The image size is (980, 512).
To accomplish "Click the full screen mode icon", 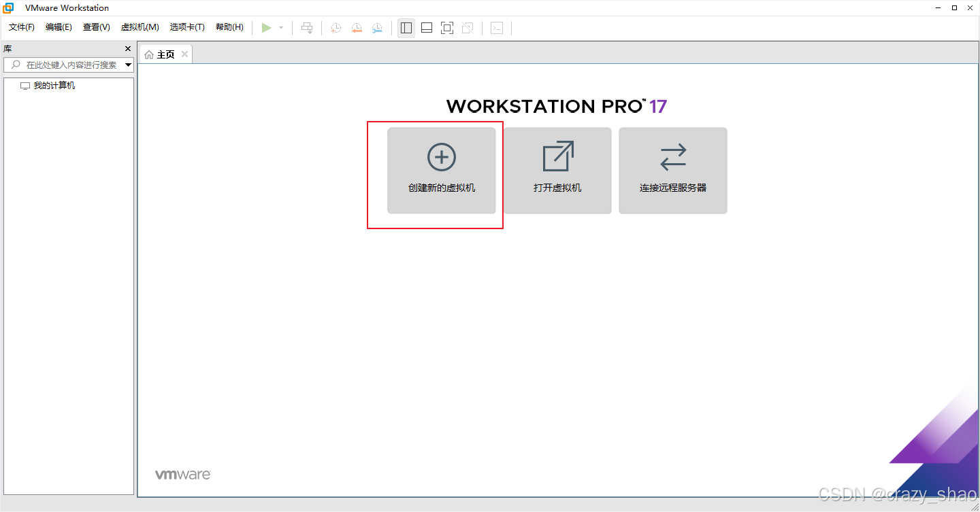I will pos(447,28).
